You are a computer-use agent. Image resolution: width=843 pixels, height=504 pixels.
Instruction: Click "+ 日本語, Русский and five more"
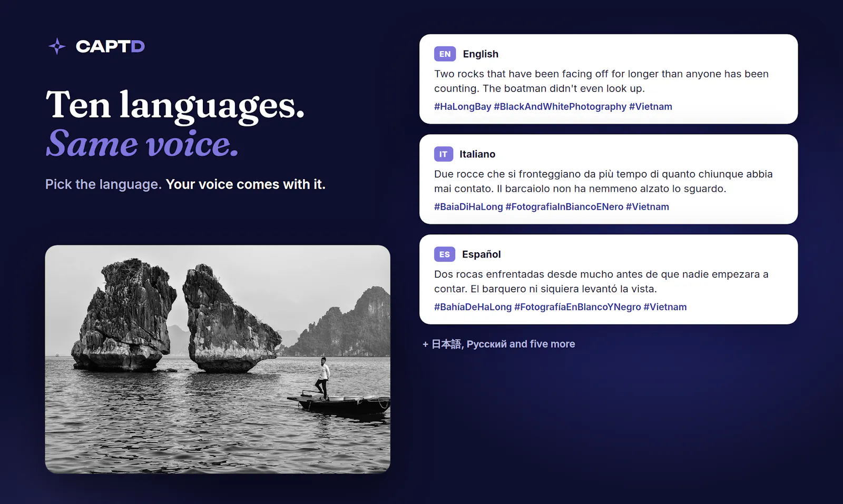tap(498, 344)
